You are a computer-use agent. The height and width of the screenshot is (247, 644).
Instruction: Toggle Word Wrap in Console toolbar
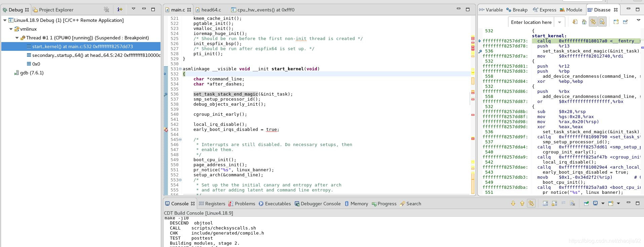click(563, 203)
